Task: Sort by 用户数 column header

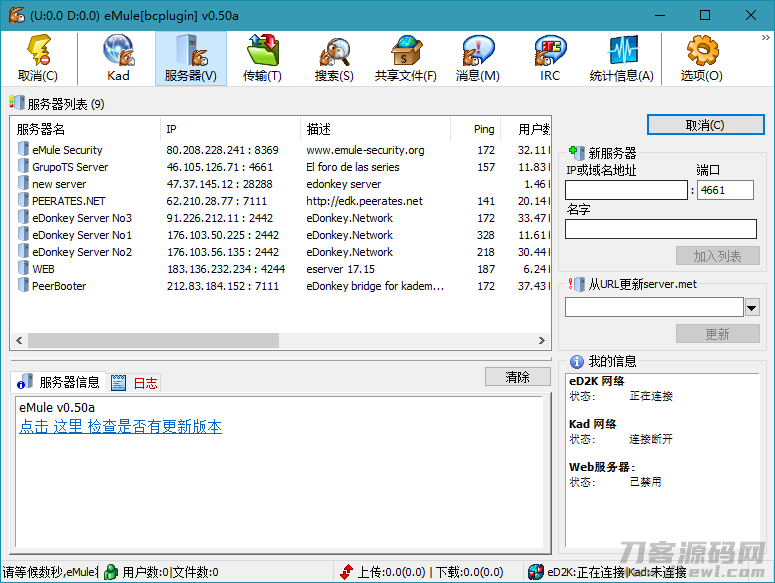Action: coord(526,129)
